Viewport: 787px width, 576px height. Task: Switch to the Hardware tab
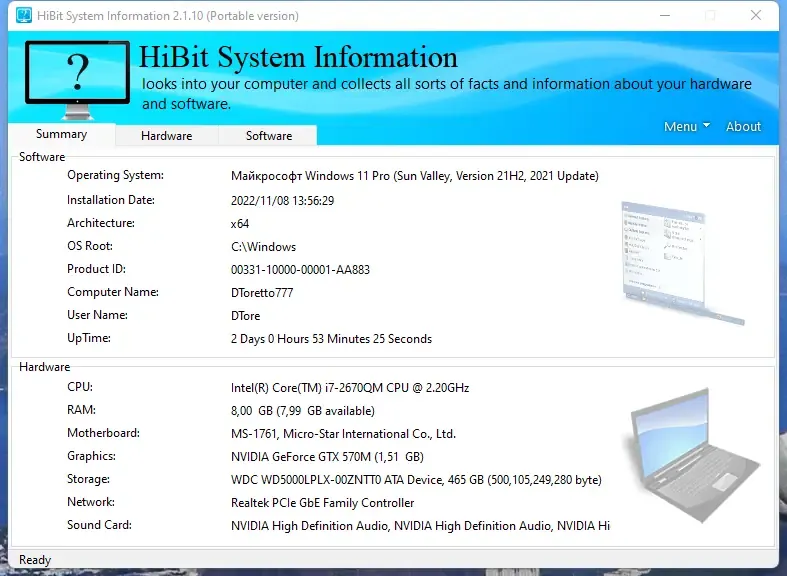pyautogui.click(x=167, y=135)
